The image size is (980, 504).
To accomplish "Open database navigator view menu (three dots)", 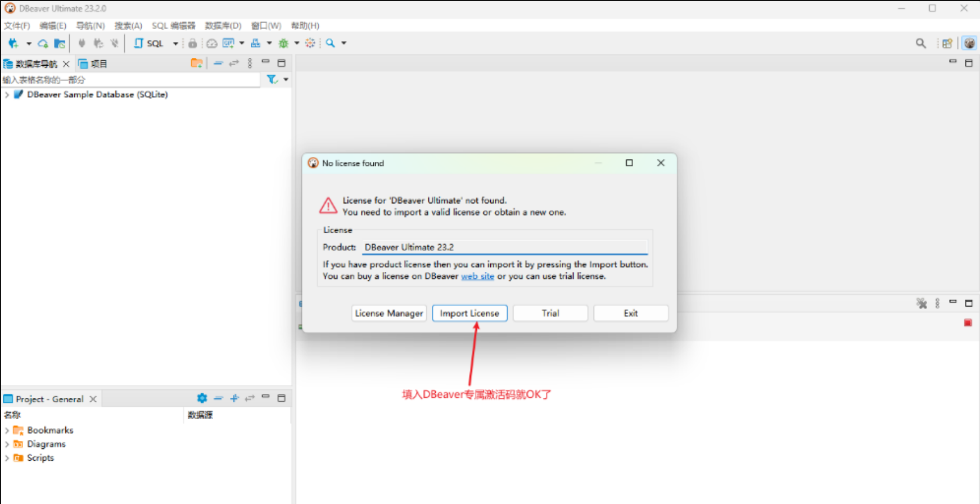I will [250, 63].
